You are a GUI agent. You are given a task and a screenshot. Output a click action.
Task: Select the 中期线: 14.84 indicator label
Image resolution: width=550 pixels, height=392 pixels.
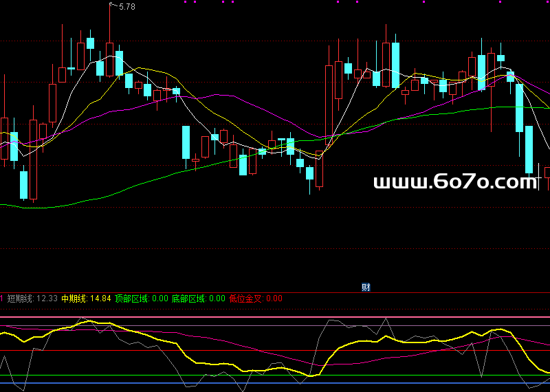(x=87, y=298)
